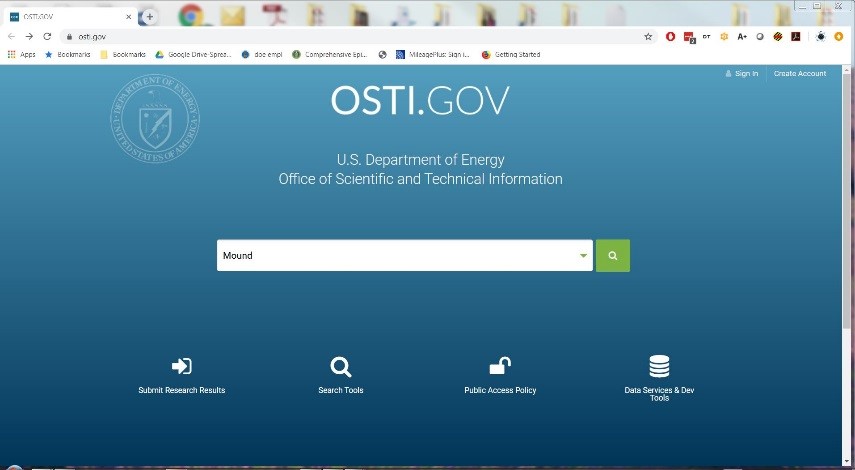The image size is (855, 470).
Task: Open the Getting Started bookmark
Action: pyautogui.click(x=511, y=55)
